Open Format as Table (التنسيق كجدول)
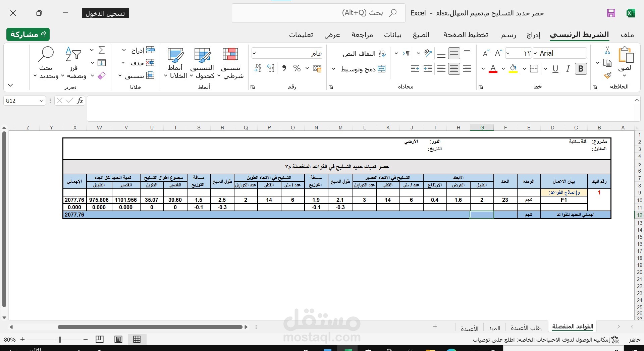Viewport: 644px width, 351px height. 202,63
